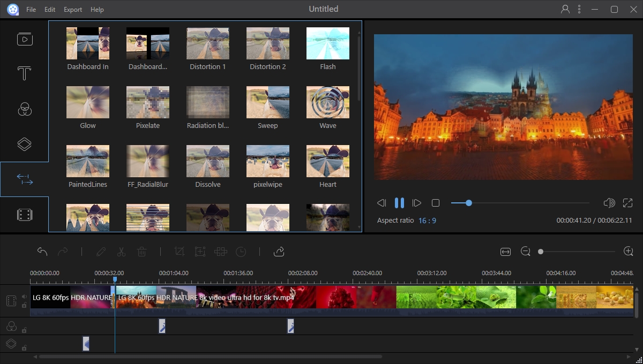This screenshot has width=643, height=364.
Task: Click the Undo arrow in timeline toolbar
Action: pyautogui.click(x=42, y=252)
